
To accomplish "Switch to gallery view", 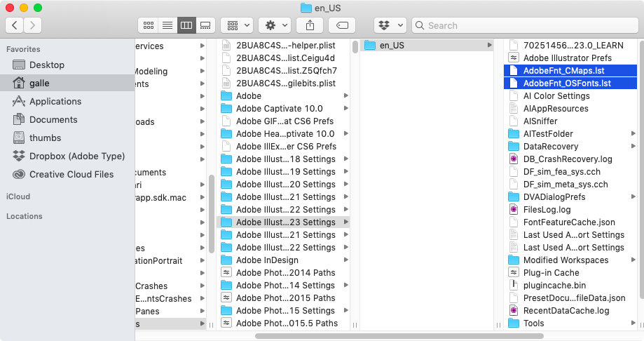I will coord(205,25).
